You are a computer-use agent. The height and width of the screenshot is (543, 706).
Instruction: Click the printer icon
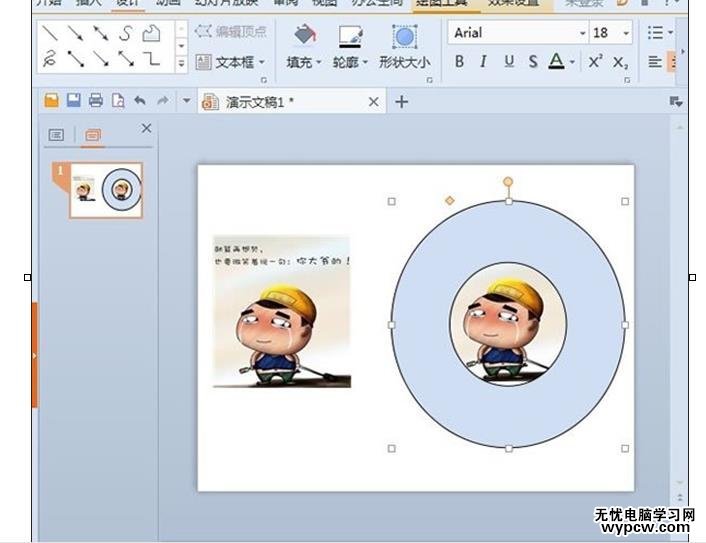pos(96,100)
